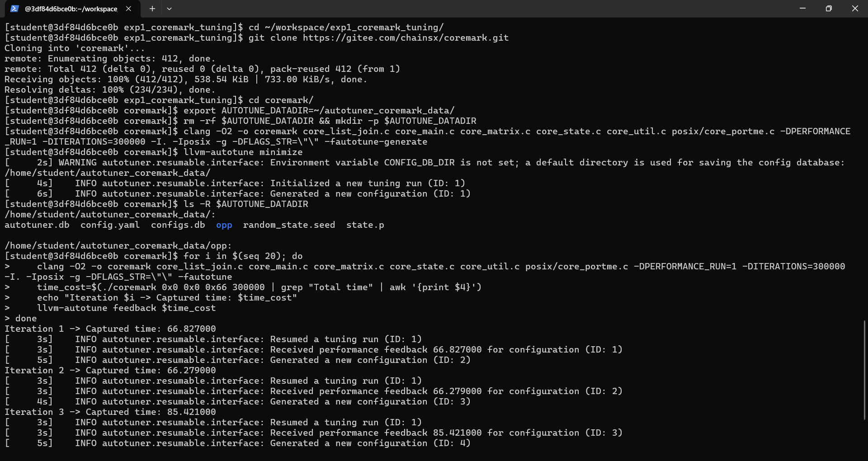Restore down the terminal window
This screenshot has height=461, width=868.
pos(829,9)
